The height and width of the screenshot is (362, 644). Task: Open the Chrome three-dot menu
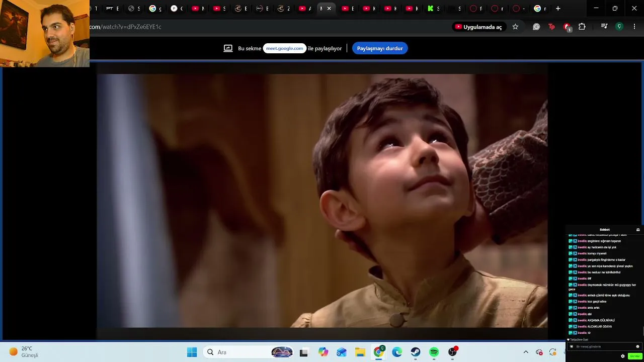[634, 27]
